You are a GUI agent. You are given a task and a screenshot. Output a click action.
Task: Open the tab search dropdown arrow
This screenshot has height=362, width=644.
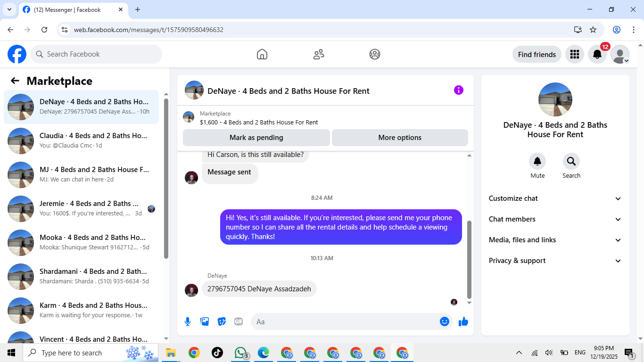coord(9,9)
